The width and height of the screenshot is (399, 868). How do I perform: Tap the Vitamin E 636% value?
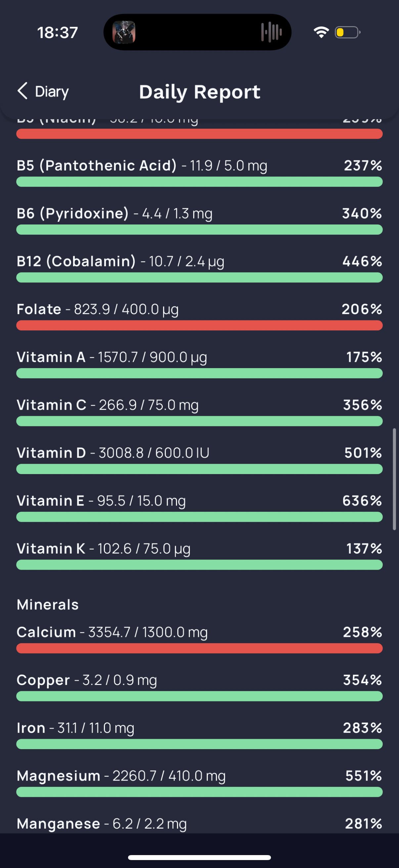pyautogui.click(x=362, y=501)
